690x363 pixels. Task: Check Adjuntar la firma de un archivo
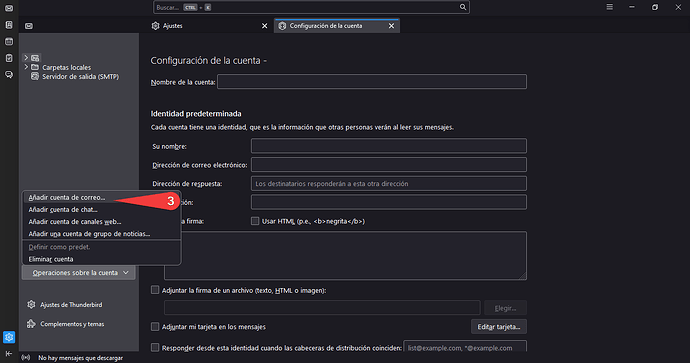point(155,290)
